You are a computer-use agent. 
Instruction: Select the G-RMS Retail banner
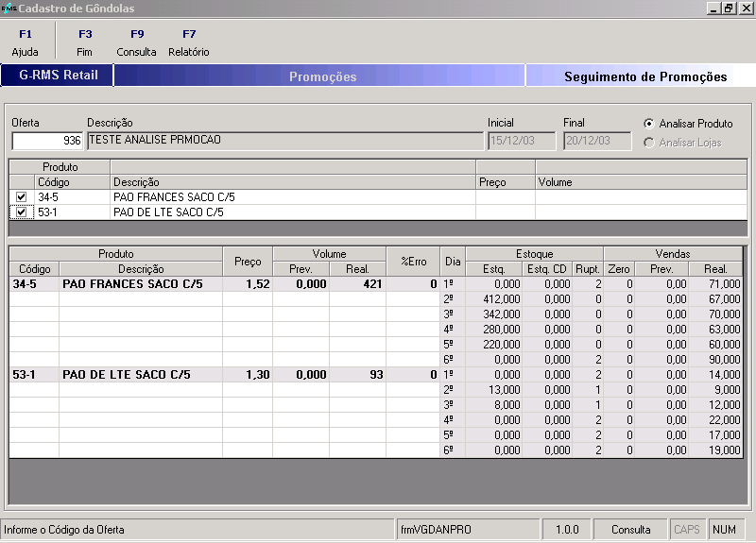pos(58,76)
